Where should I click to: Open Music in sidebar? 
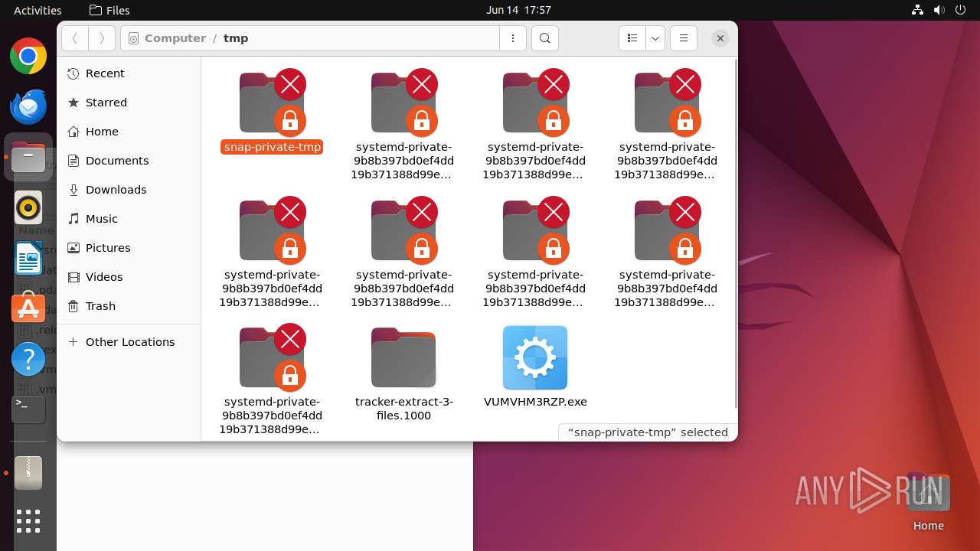click(129, 219)
